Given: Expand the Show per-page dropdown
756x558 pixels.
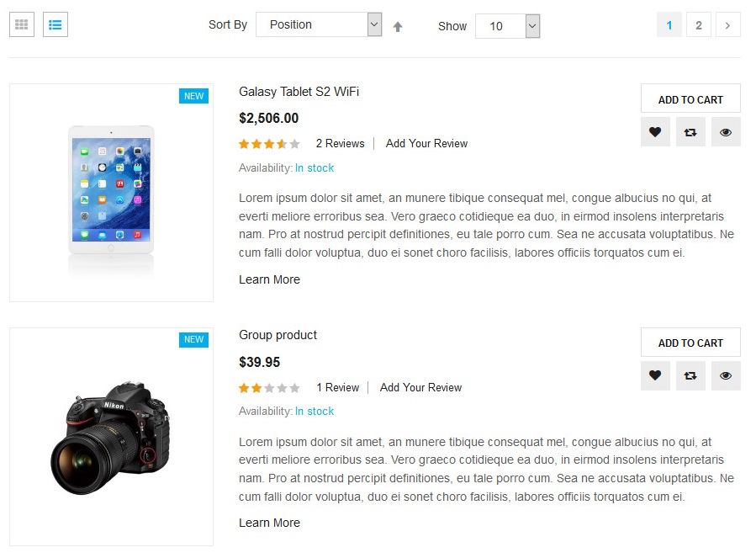Looking at the screenshot, I should pyautogui.click(x=507, y=26).
